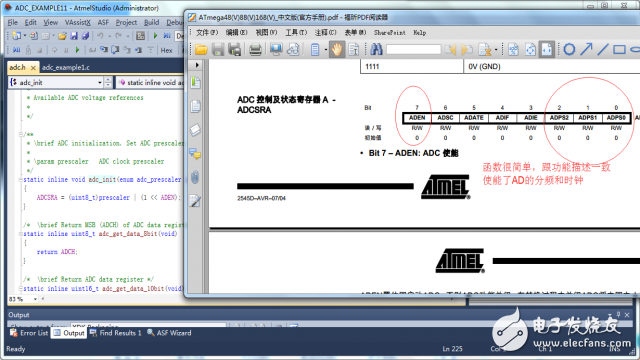Collapse the adc_init function code block
This screenshot has width=640, height=360.
[20, 180]
